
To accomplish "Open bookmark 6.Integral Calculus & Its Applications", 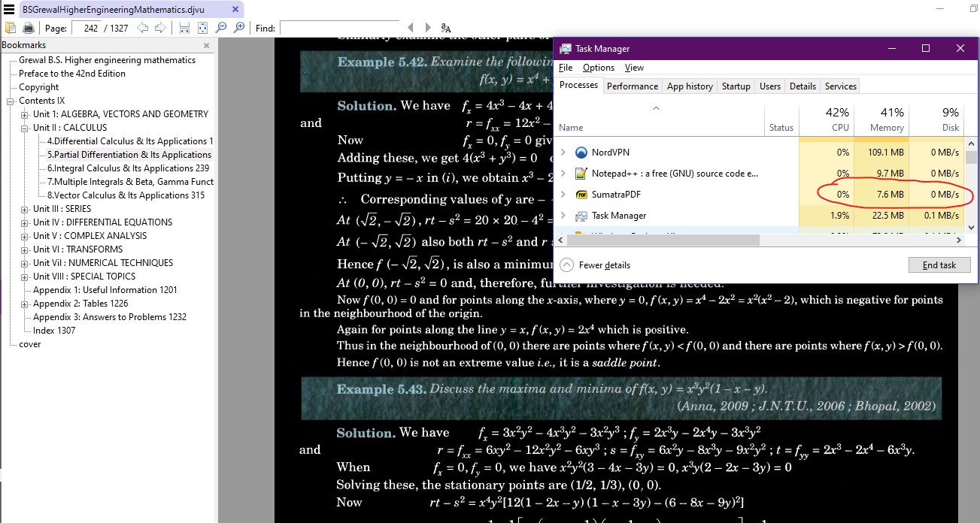I will [128, 168].
